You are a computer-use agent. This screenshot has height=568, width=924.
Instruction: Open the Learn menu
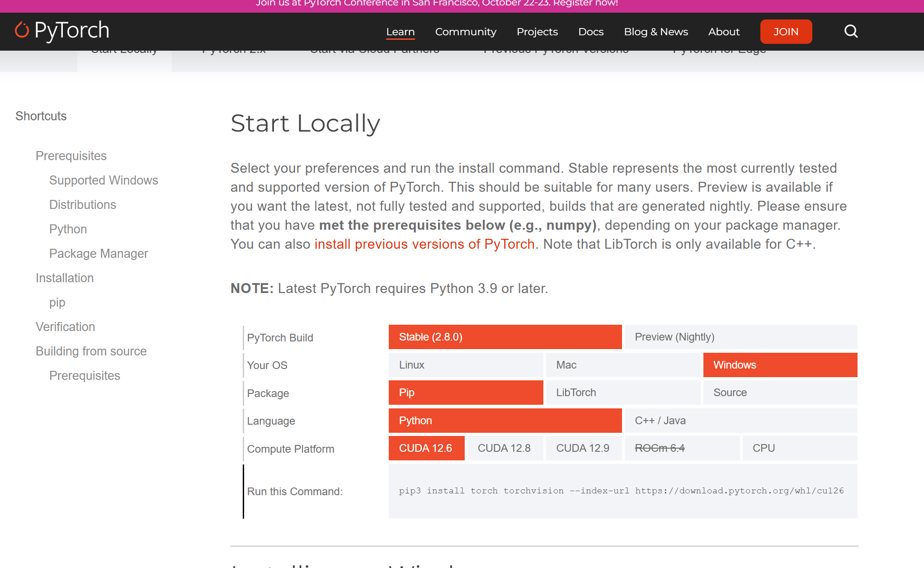click(x=400, y=32)
